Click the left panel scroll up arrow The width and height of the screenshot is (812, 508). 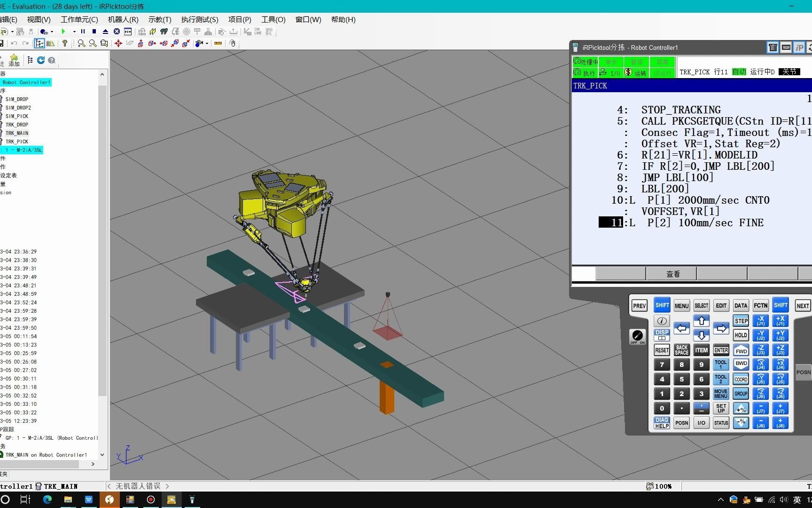[102, 74]
